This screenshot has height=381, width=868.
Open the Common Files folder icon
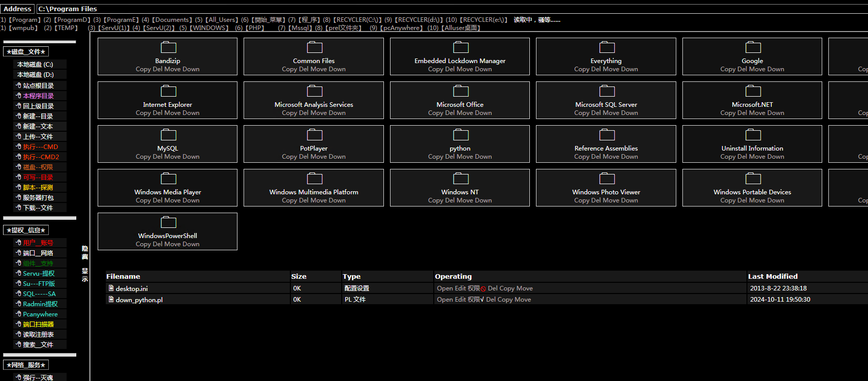(314, 48)
